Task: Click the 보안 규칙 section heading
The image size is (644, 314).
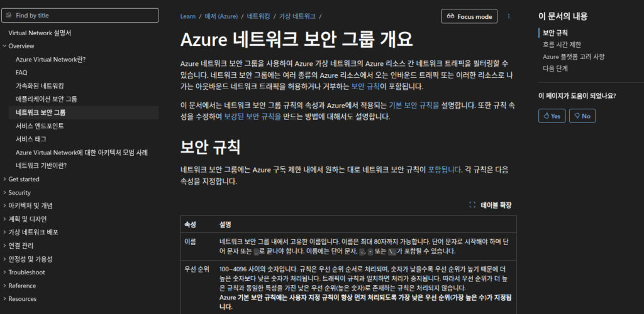Action: [210, 147]
